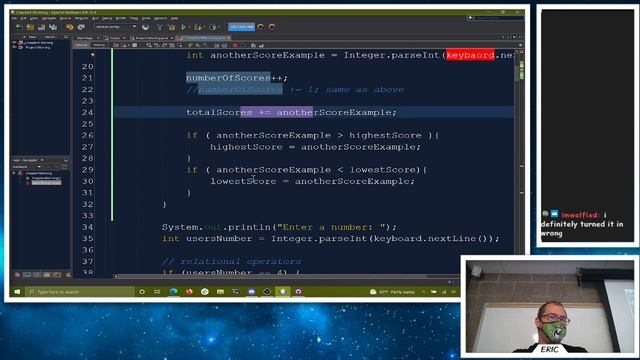This screenshot has width=640, height=360.
Task: Click the Type here to search box
Action: 80,291
